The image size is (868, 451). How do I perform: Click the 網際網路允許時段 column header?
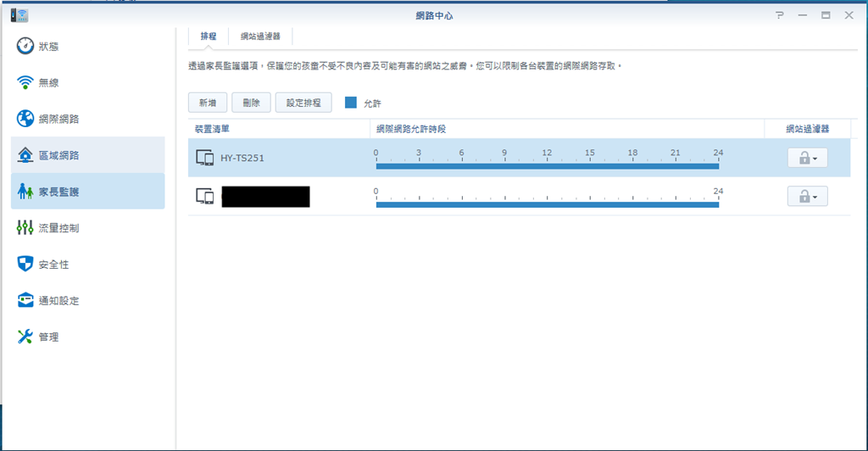[x=567, y=129]
